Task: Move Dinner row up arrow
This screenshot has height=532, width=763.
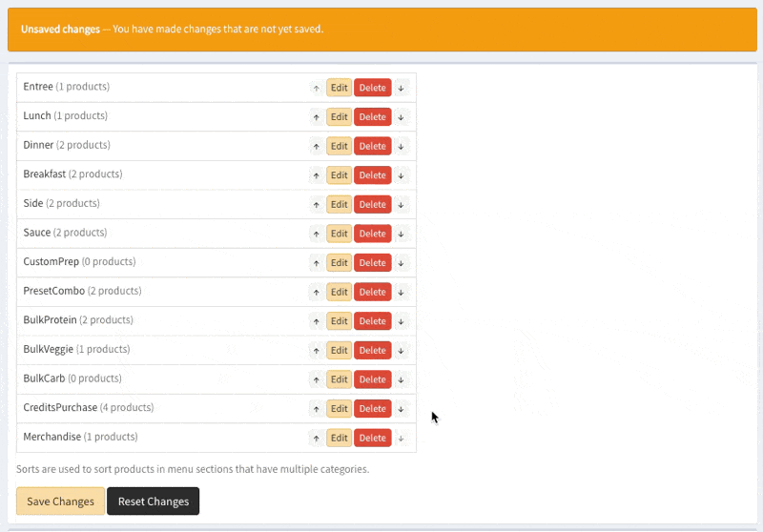Action: pyautogui.click(x=317, y=147)
